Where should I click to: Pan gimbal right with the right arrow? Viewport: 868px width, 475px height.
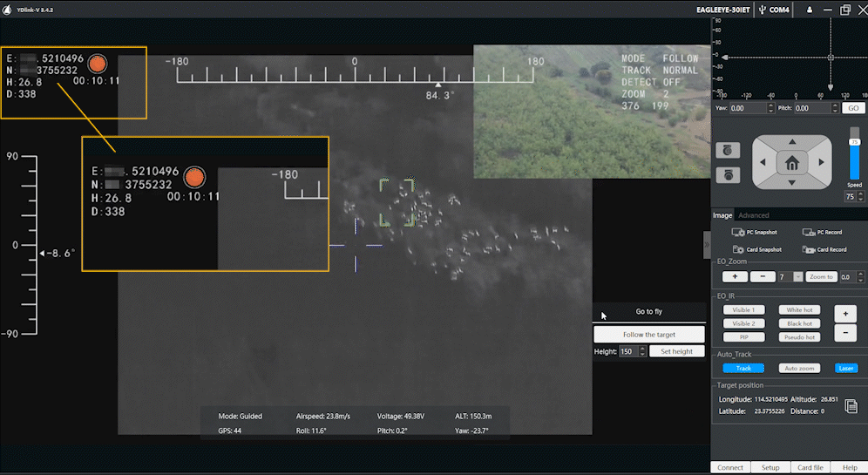(x=820, y=162)
